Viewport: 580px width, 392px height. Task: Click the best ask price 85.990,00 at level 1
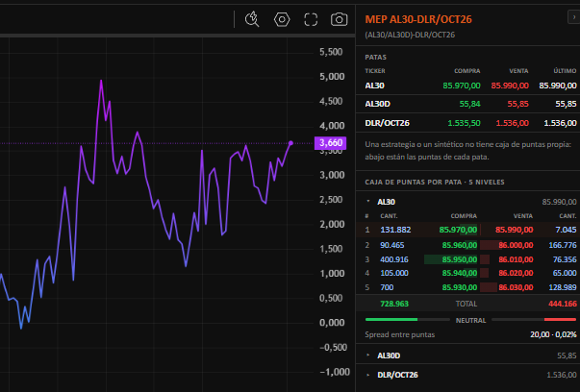(515, 230)
